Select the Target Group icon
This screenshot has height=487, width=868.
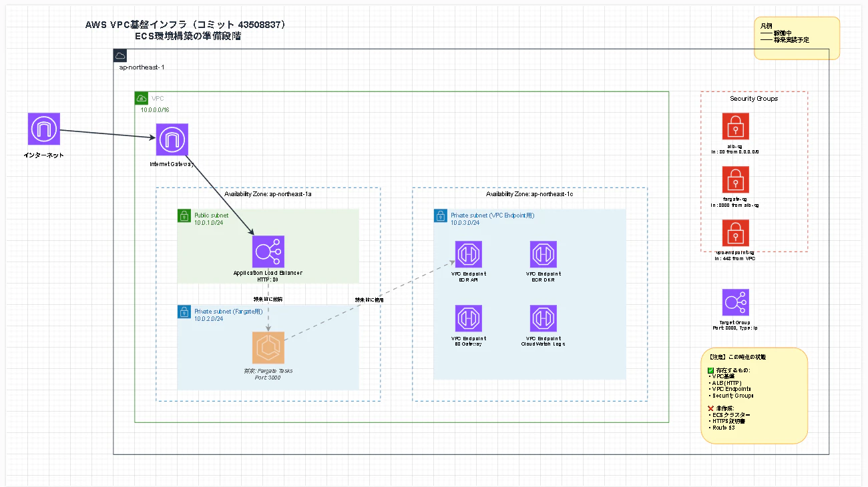[736, 302]
